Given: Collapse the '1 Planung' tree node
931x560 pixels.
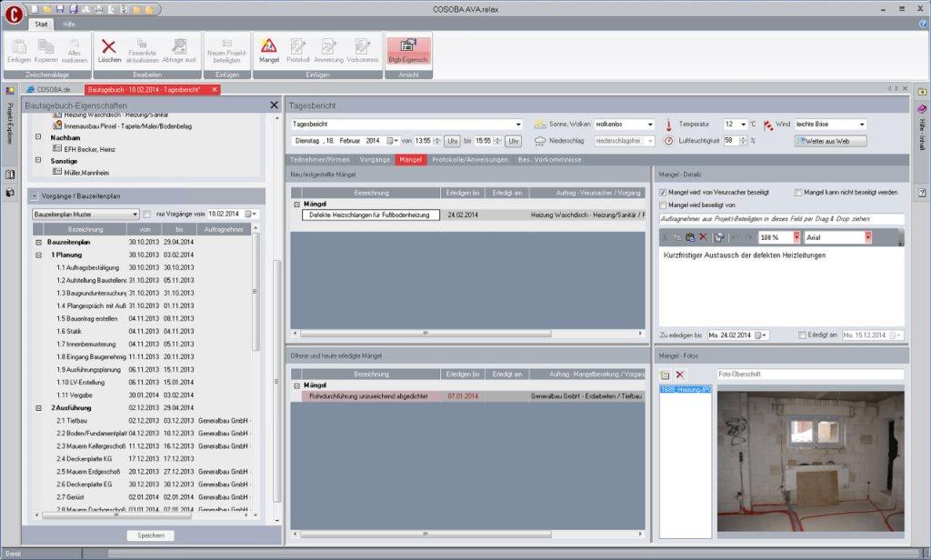Looking at the screenshot, I should pyautogui.click(x=38, y=255).
